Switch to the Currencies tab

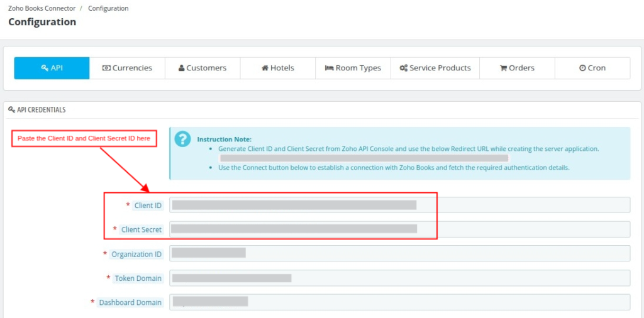127,68
